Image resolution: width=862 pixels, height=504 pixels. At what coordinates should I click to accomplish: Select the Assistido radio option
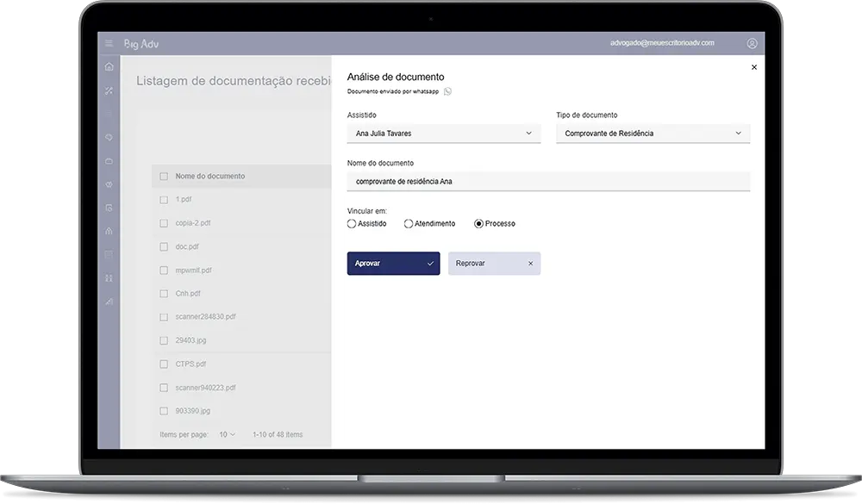(x=352, y=224)
